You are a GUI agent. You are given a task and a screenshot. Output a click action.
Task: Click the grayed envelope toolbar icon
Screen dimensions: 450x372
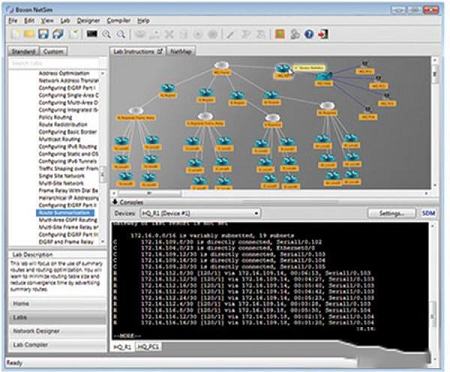click(x=140, y=35)
